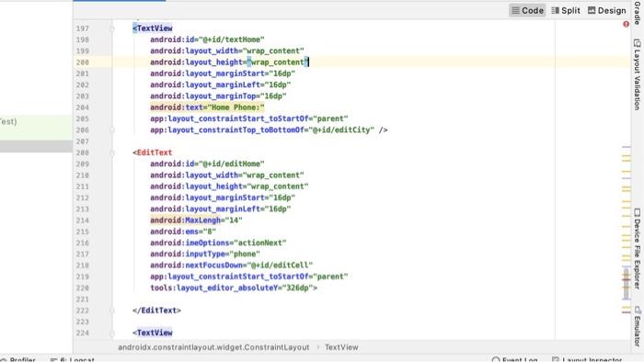Viewport: 644px width, 362px height.
Task: Collapse the EditText tag at line 208
Action: (111, 153)
